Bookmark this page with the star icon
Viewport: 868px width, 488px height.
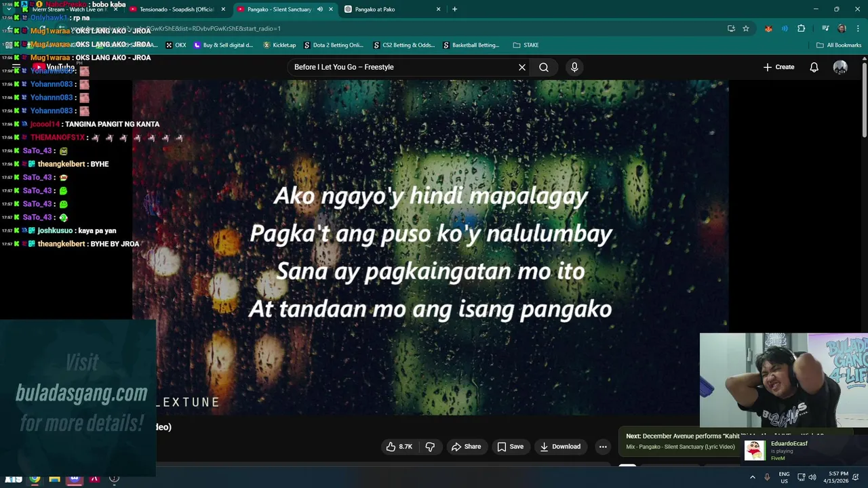[746, 28]
